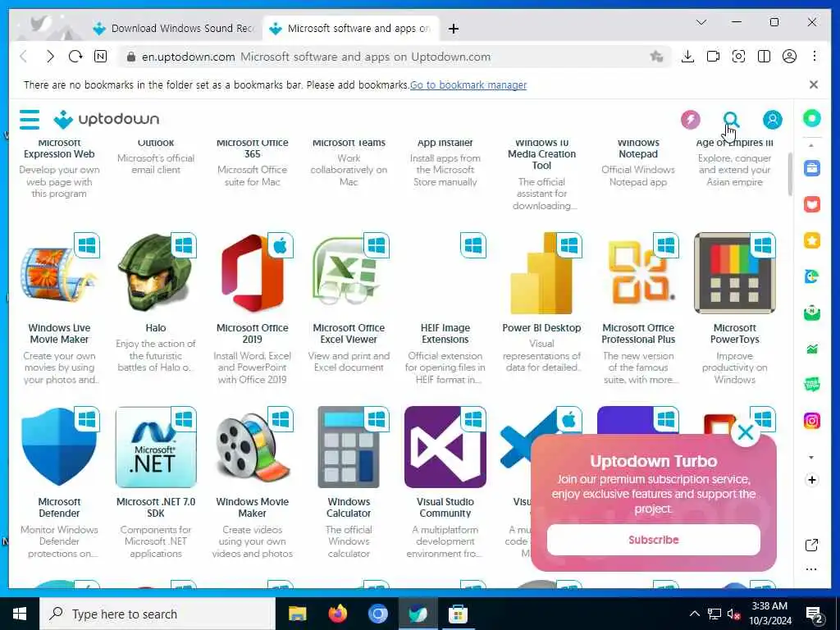Open Microsoft Office Excel Viewer icon
Screen dimensions: 840x630
point(349,274)
